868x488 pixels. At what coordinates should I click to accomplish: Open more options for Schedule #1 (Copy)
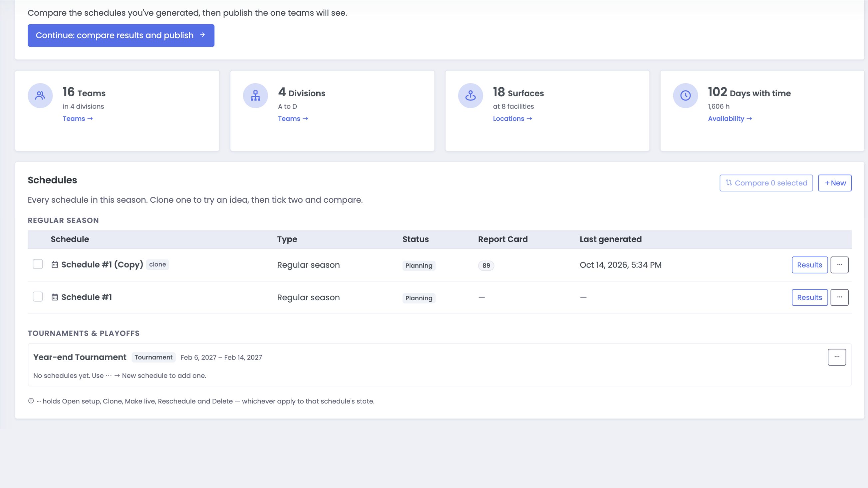(x=839, y=265)
